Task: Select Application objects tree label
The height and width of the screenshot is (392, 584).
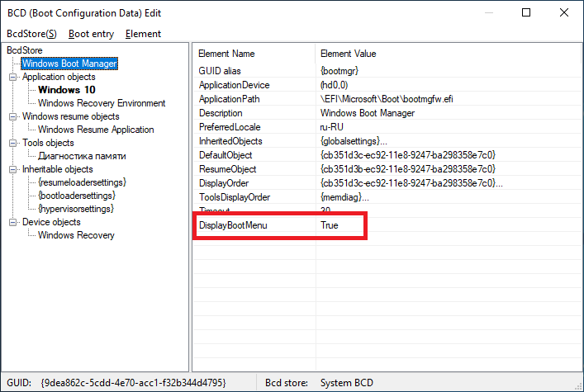Action: tap(59, 77)
